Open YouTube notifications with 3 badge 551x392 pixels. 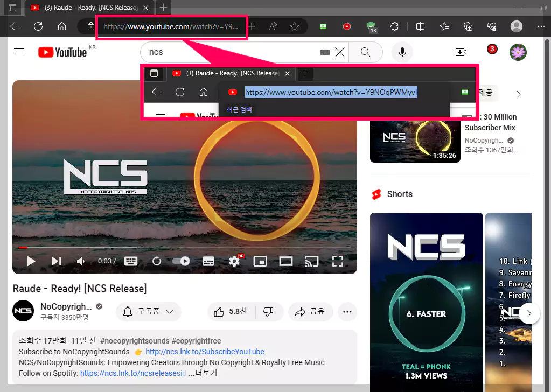492,49
